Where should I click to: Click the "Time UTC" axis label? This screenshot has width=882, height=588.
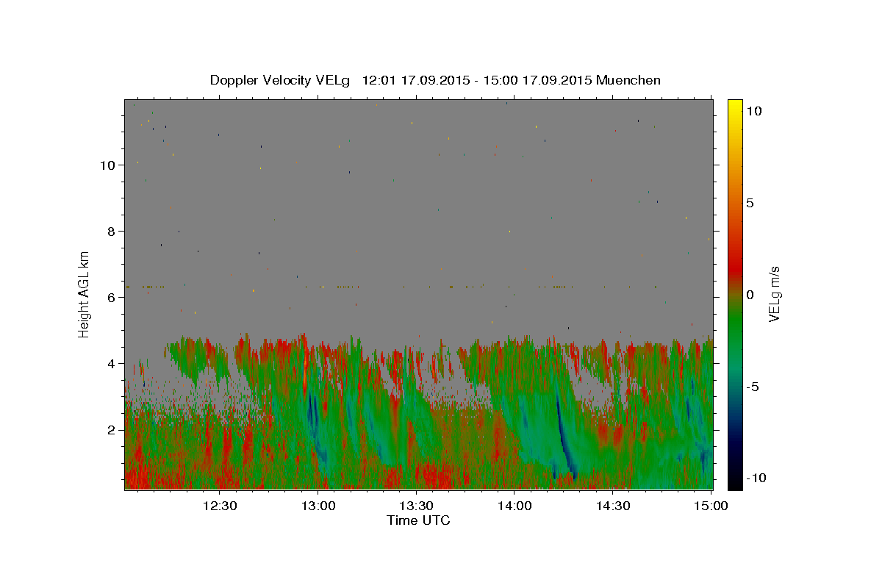[x=418, y=520]
